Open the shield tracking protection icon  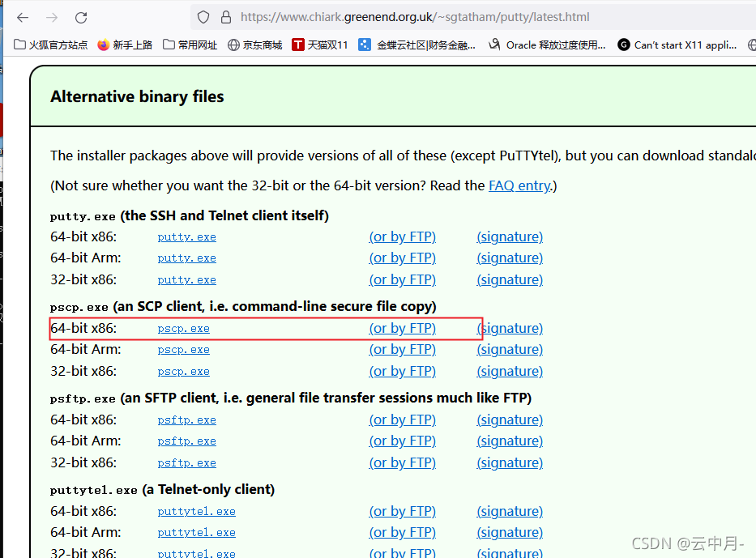pyautogui.click(x=203, y=17)
